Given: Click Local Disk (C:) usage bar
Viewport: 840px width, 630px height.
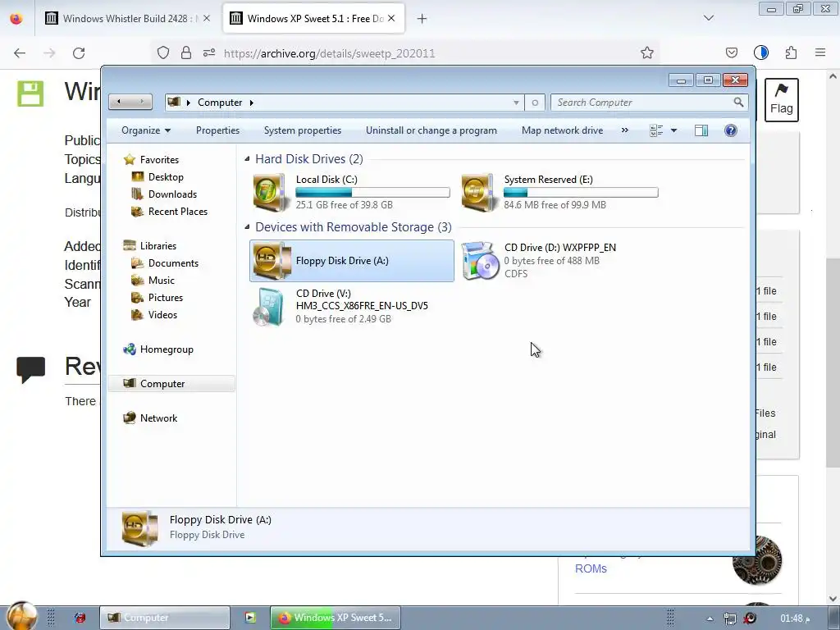Looking at the screenshot, I should pyautogui.click(x=373, y=192).
